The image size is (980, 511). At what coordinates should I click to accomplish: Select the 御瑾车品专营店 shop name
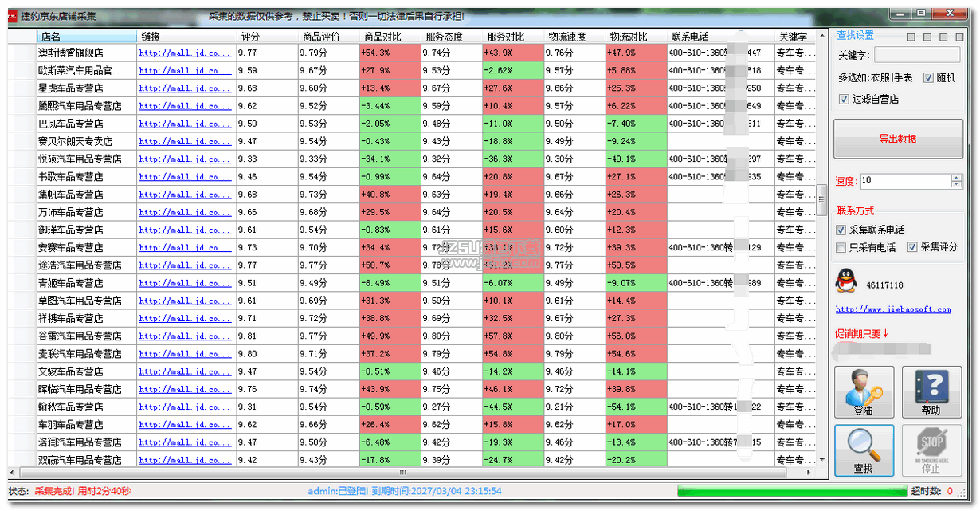coord(70,230)
